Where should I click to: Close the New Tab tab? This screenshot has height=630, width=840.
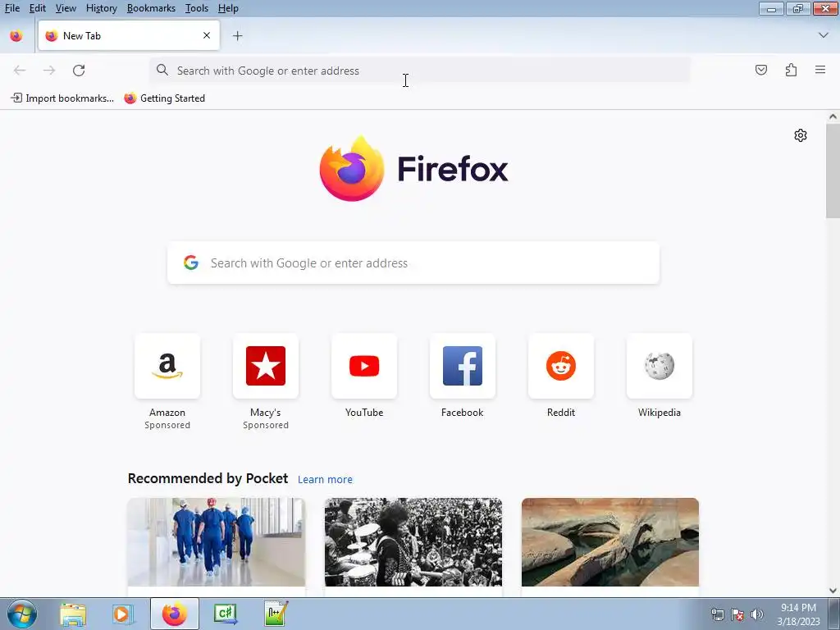click(207, 35)
